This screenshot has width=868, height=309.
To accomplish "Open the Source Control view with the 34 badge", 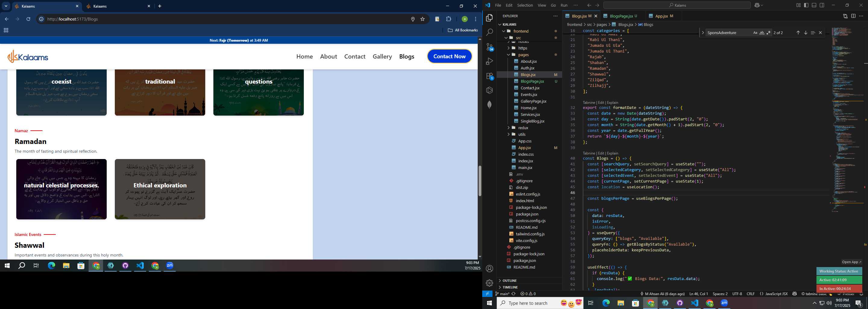I will [x=489, y=47].
